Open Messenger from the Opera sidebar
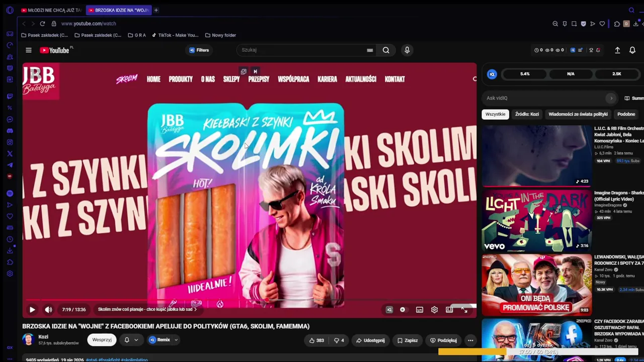Screen dimensions: 644x362 click(10, 119)
